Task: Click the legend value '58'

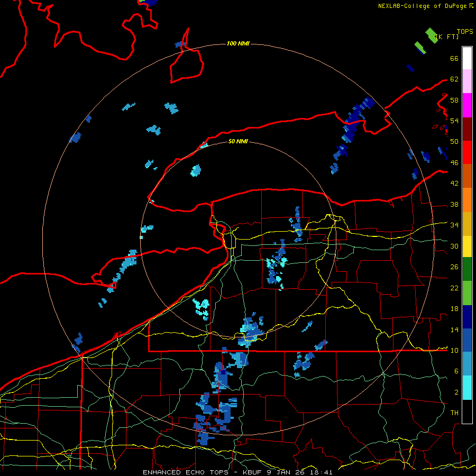Action: click(x=454, y=100)
